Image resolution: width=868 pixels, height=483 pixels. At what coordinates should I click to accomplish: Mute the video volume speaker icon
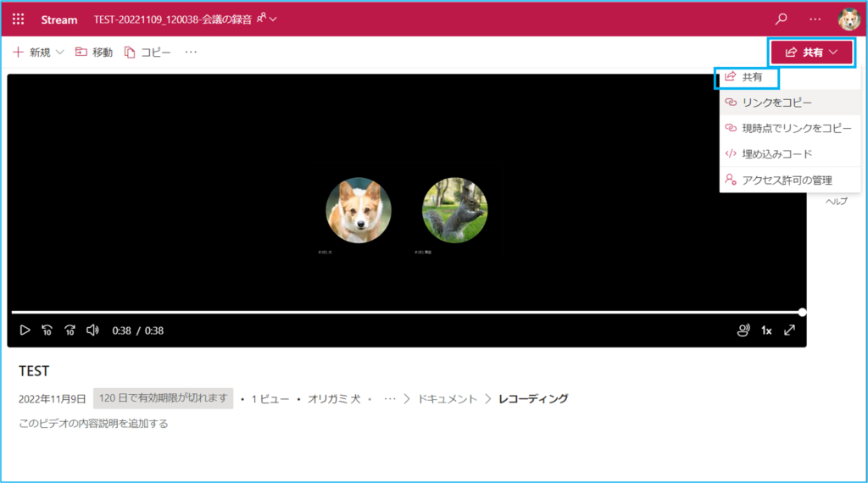pos(93,330)
